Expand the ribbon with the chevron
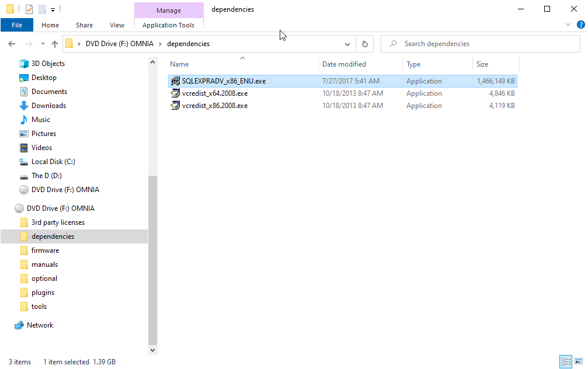Viewport: 588px width, 369px height. [x=568, y=25]
